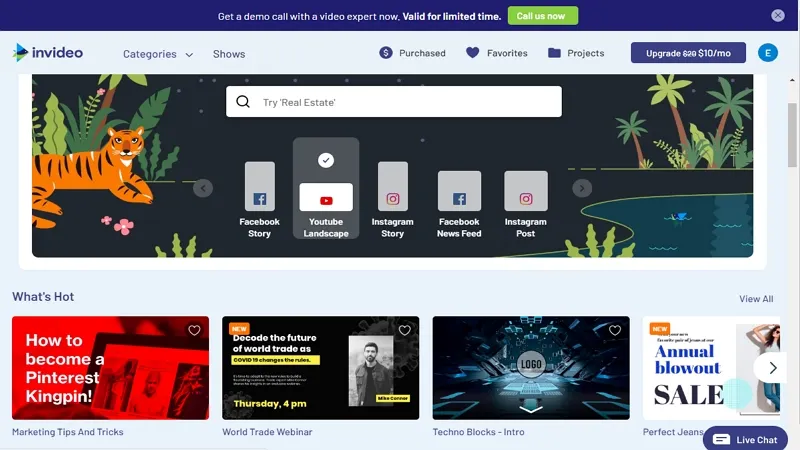Click the 'Try Real Estate' search field
This screenshot has width=800, height=450.
pos(405,102)
